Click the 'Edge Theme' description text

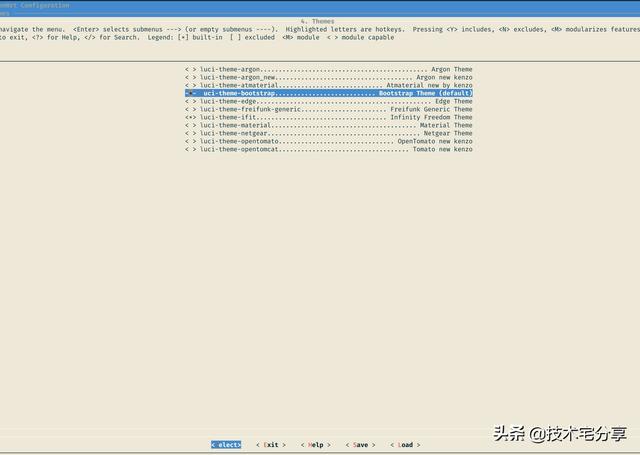click(x=454, y=101)
